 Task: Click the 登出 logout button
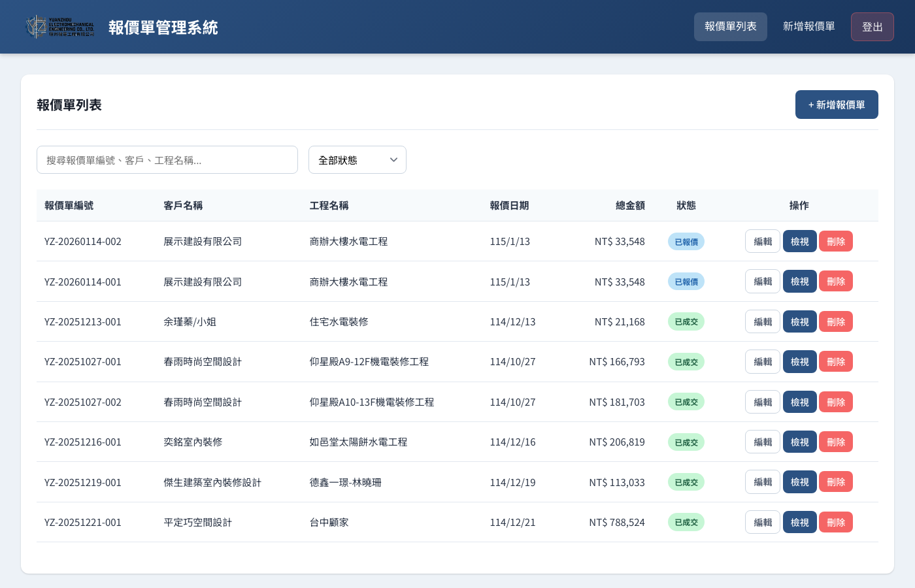coord(872,27)
